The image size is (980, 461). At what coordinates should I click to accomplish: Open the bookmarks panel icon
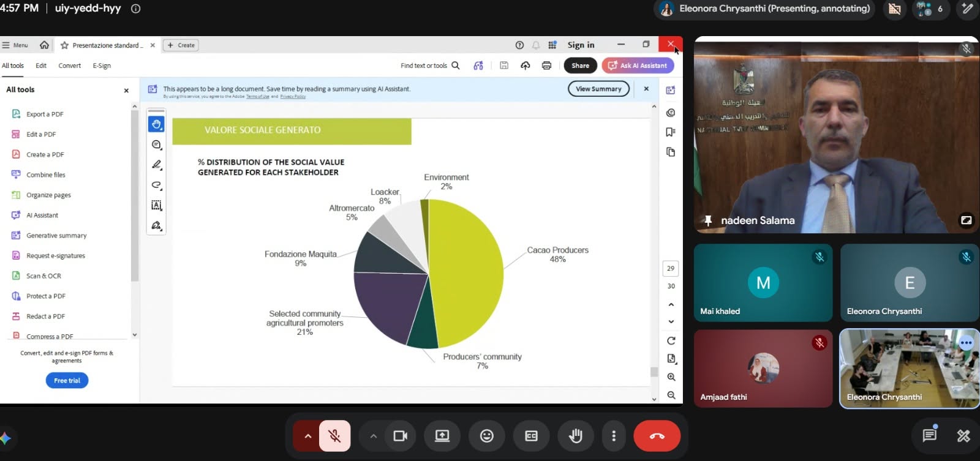coord(671,132)
